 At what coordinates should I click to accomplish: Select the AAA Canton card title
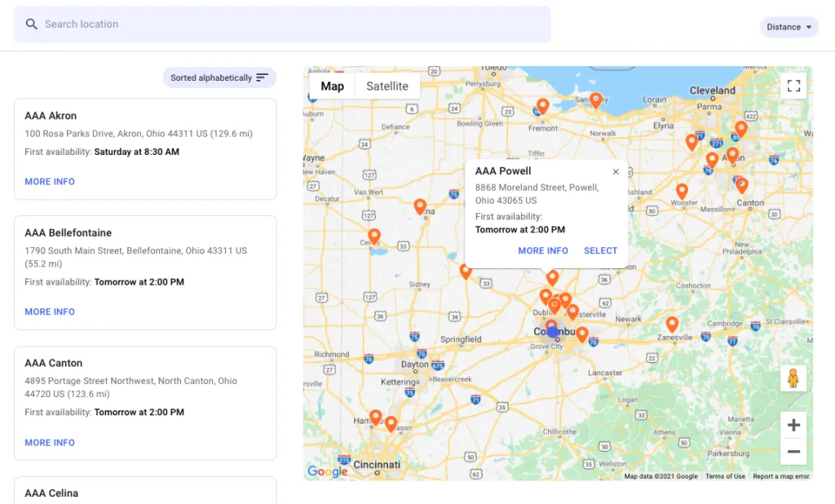pyautogui.click(x=53, y=363)
